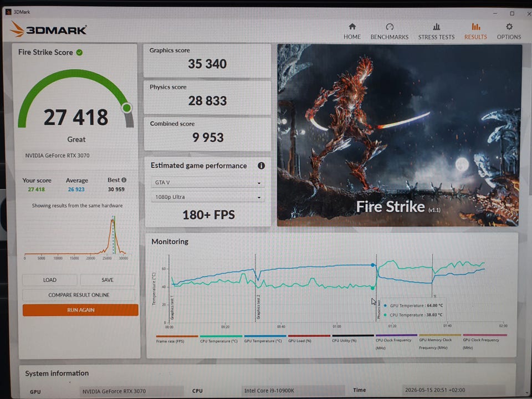Click the average score 26 923
The image size is (532, 399).
pos(76,190)
